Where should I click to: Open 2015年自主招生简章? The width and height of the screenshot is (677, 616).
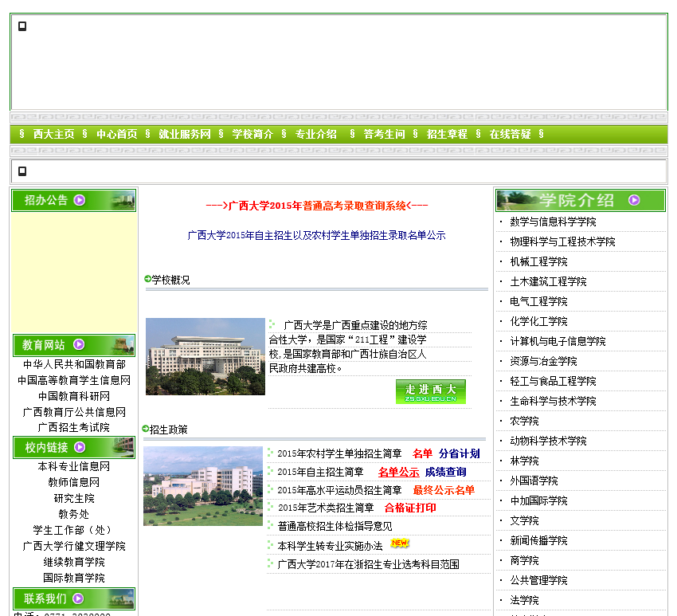click(x=320, y=472)
